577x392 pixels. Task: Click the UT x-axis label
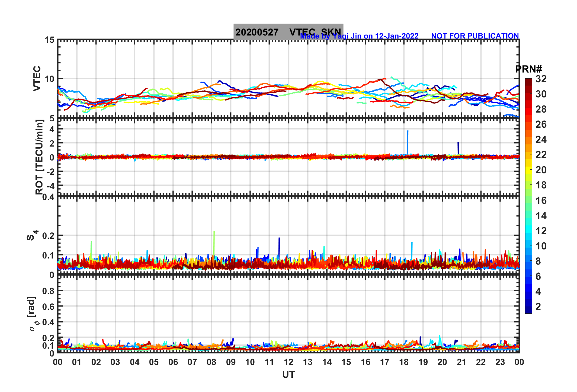288,375
